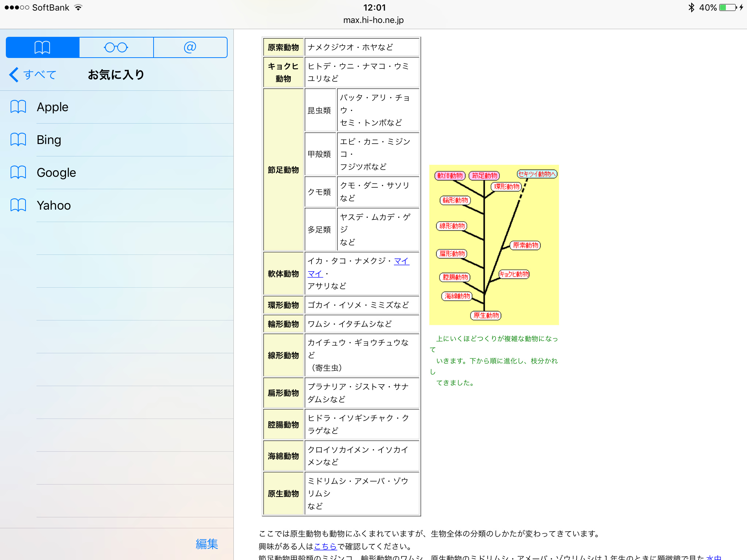
Task: Open the Yahoo favorite entry
Action: click(54, 205)
